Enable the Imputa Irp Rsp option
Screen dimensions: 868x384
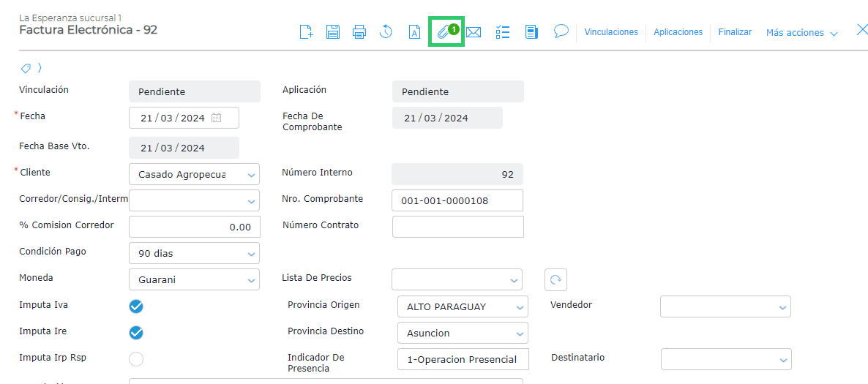(136, 359)
